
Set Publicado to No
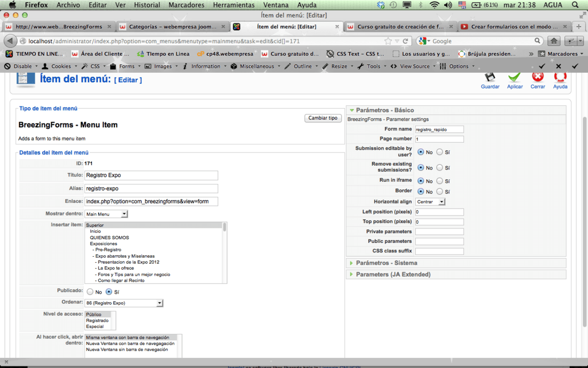90,292
